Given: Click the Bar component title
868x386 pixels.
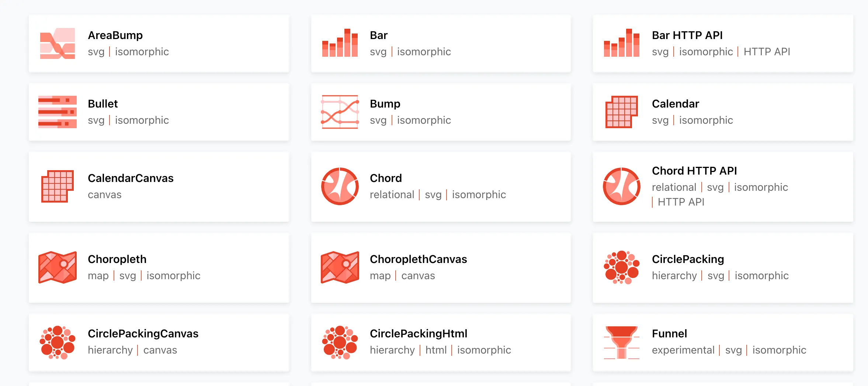Looking at the screenshot, I should point(379,35).
